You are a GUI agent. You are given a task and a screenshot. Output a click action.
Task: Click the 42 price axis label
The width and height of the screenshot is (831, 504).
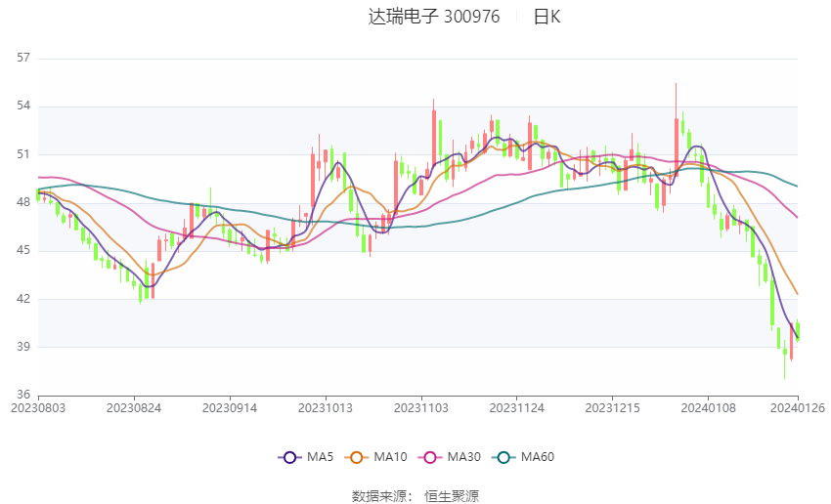point(23,299)
